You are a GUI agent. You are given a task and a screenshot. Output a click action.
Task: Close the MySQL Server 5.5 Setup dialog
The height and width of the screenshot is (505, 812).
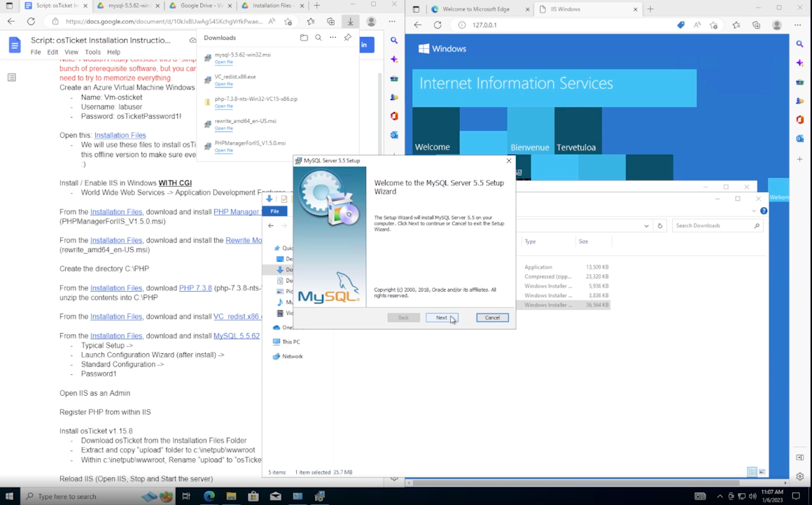[508, 160]
